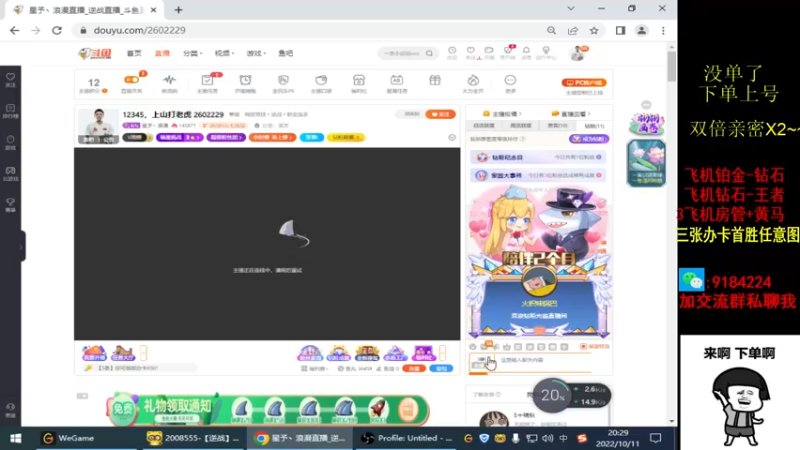Open 鱼吧 in site navigation
Viewport: 800px width, 450px height.
286,53
